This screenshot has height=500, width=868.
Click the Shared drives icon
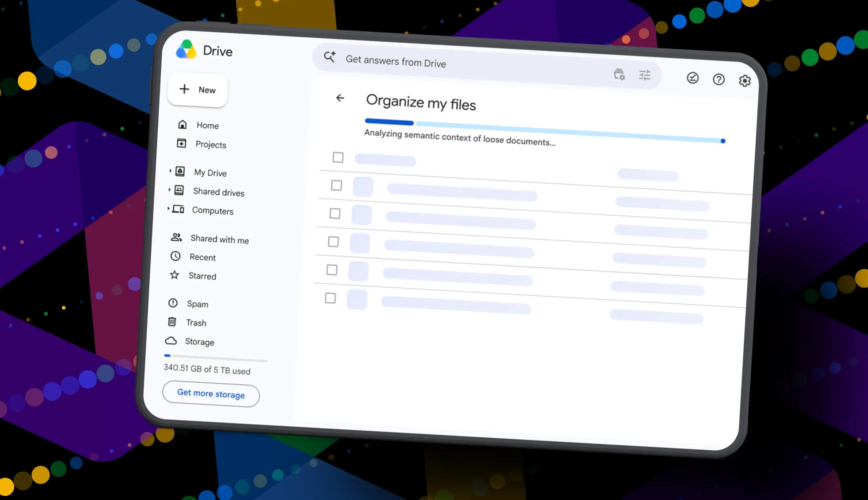pyautogui.click(x=179, y=190)
